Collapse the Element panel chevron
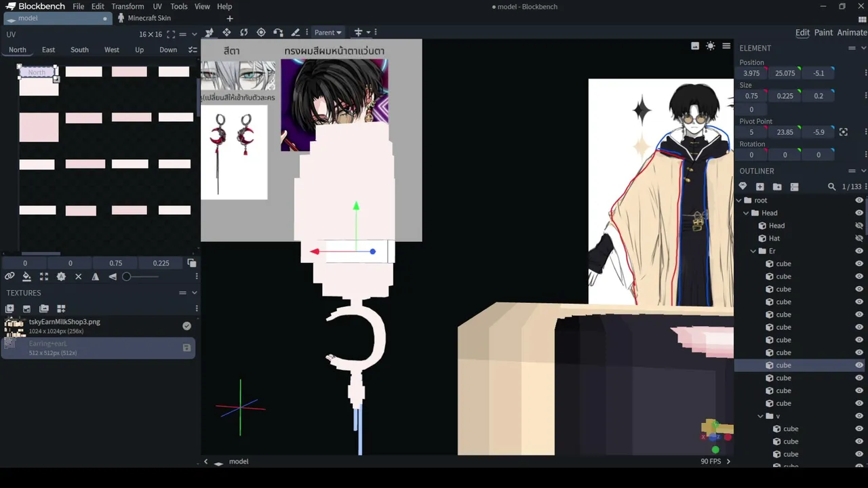The height and width of the screenshot is (488, 868). 863,48
